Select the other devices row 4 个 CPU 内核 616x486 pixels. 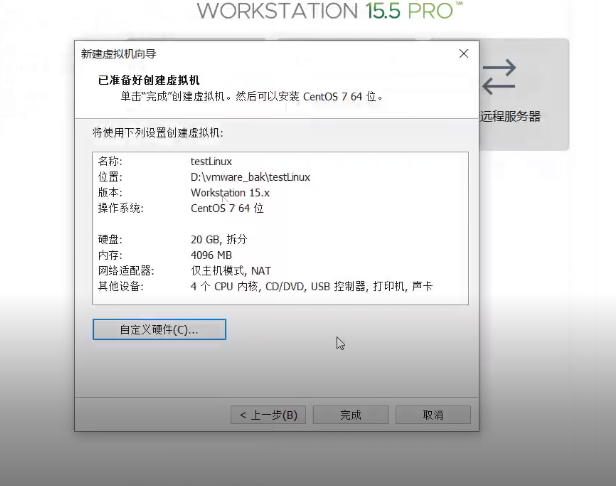(x=311, y=286)
